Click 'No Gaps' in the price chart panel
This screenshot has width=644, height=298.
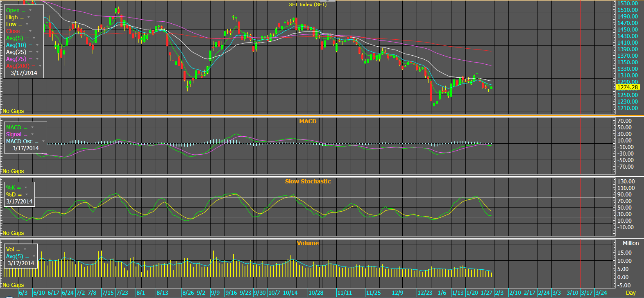[13, 111]
